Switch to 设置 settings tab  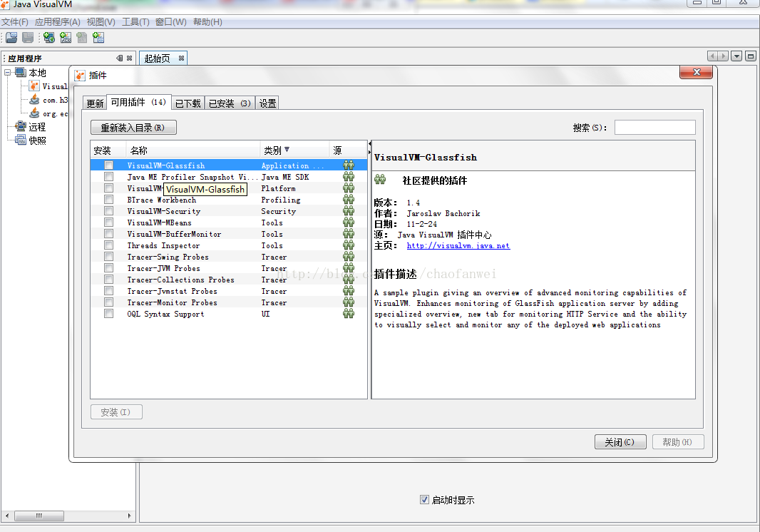[267, 103]
